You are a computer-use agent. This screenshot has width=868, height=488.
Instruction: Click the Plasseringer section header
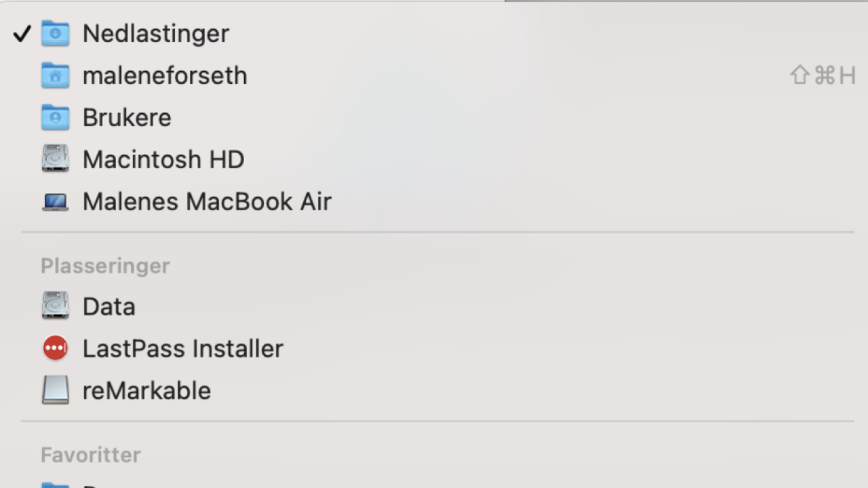tap(105, 266)
